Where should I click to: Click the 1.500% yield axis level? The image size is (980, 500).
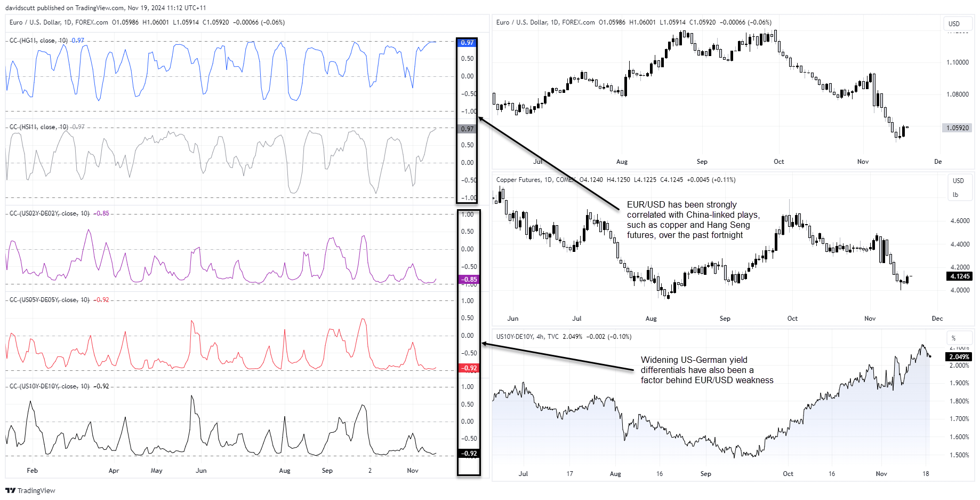(959, 455)
